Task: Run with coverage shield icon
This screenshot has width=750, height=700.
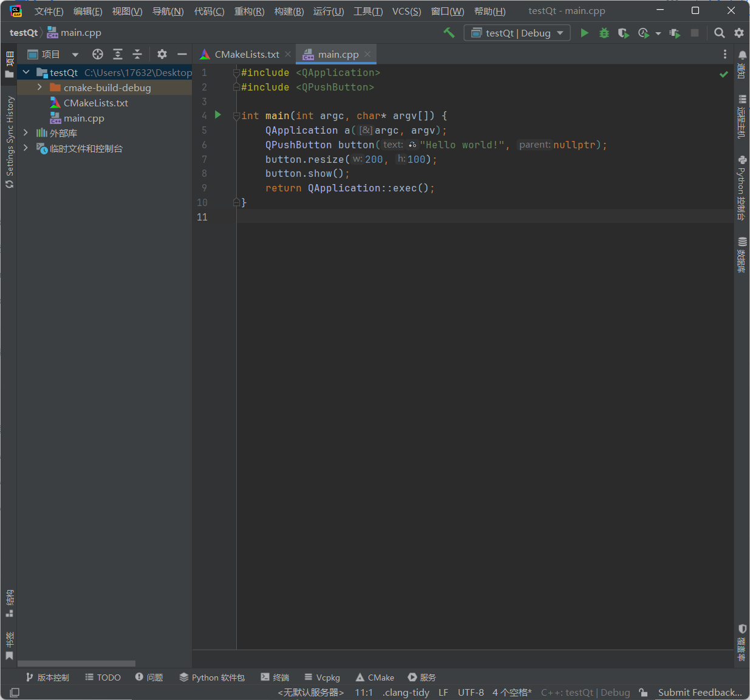Action: coord(623,33)
